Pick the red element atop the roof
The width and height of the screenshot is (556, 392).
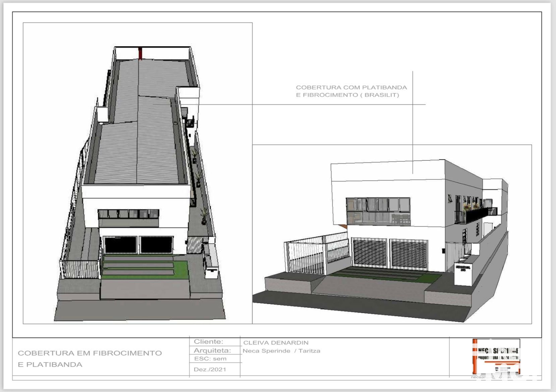click(140, 53)
